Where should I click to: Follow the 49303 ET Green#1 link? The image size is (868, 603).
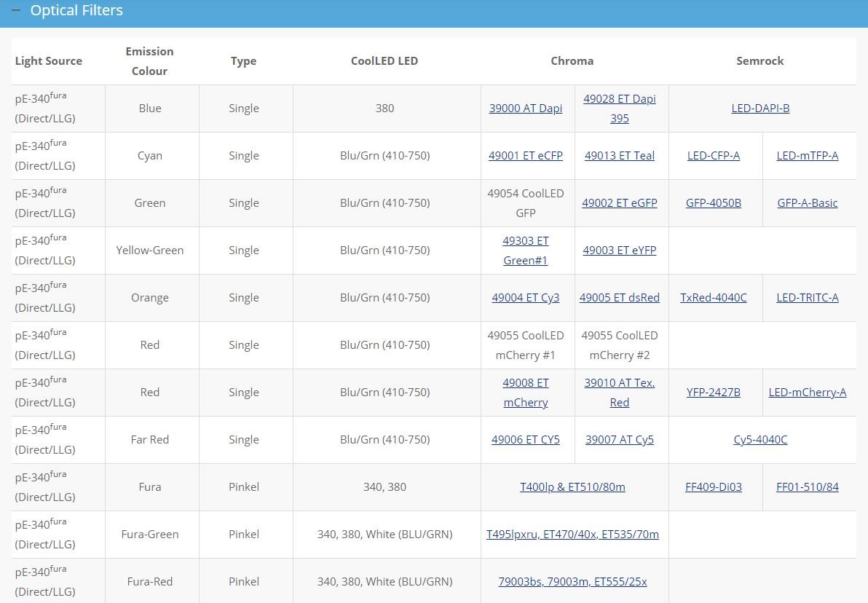[x=525, y=251]
